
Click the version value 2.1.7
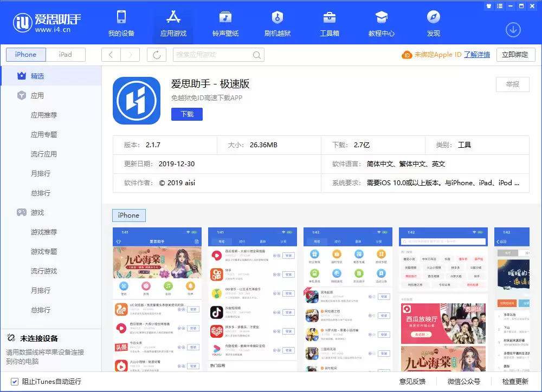click(x=153, y=145)
